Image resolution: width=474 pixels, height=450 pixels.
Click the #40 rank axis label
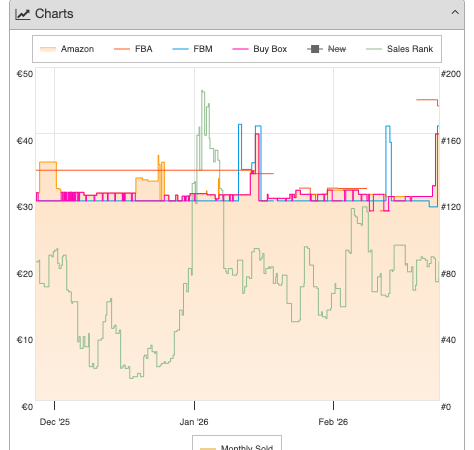(x=448, y=340)
